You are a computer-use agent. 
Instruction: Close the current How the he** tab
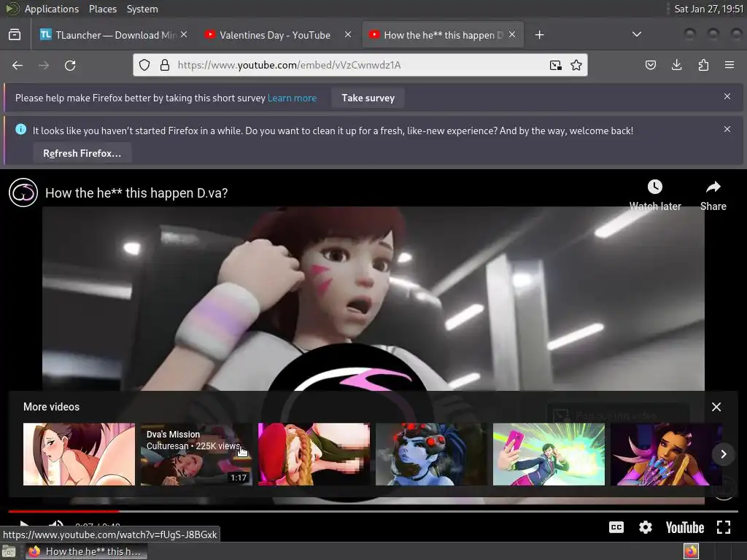pos(512,34)
